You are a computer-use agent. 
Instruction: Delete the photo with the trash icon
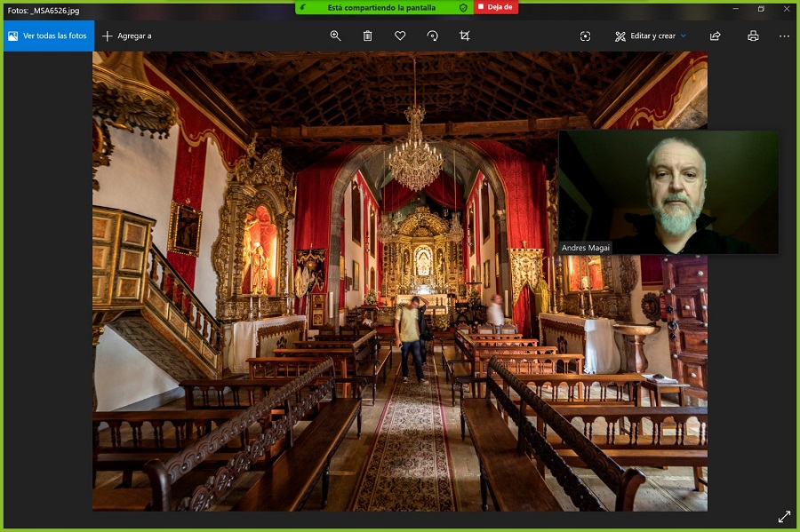point(367,36)
